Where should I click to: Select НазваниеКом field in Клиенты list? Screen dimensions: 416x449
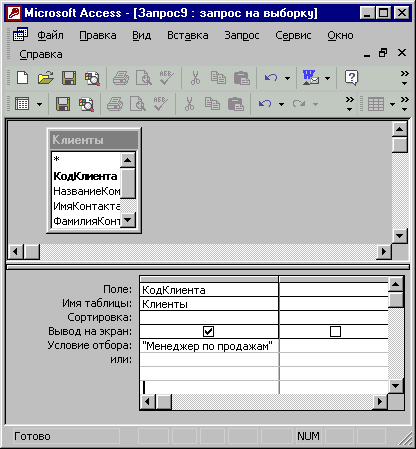pos(86,191)
